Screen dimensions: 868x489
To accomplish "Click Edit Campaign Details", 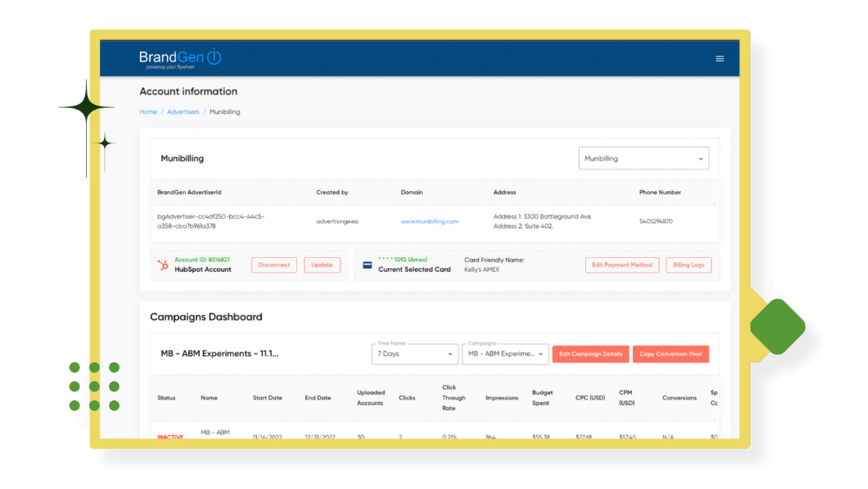I will click(x=590, y=354).
